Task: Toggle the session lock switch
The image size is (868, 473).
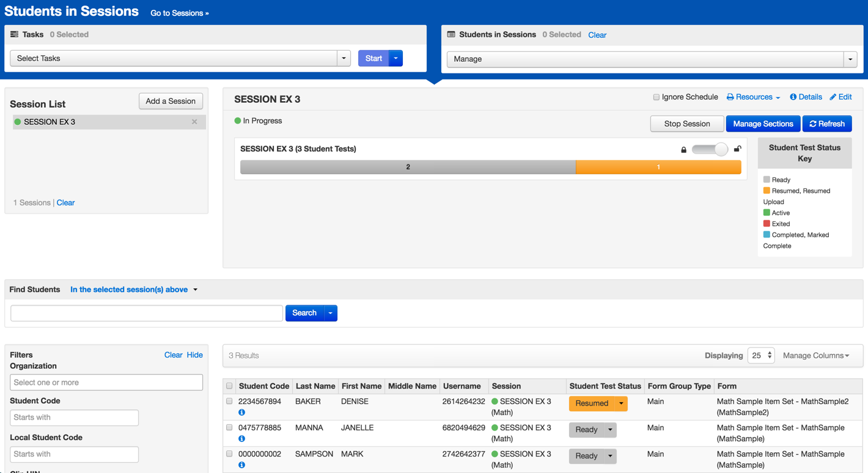Action: point(710,149)
